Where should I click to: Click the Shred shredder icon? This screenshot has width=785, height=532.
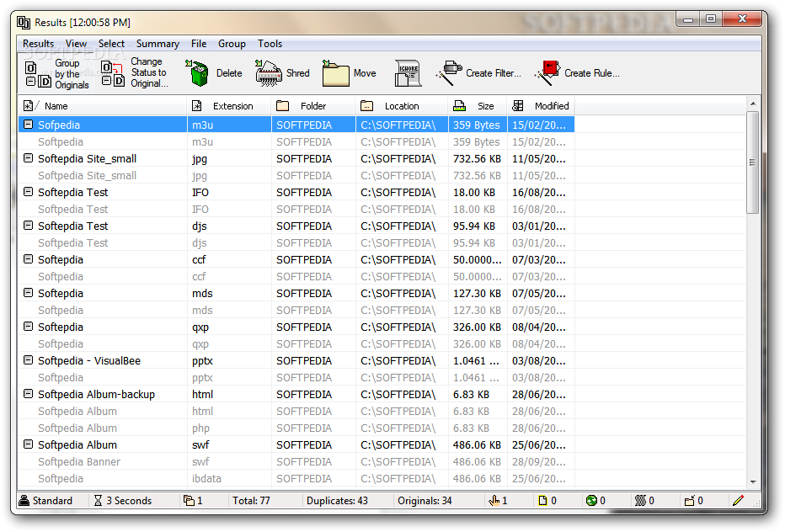tap(269, 73)
